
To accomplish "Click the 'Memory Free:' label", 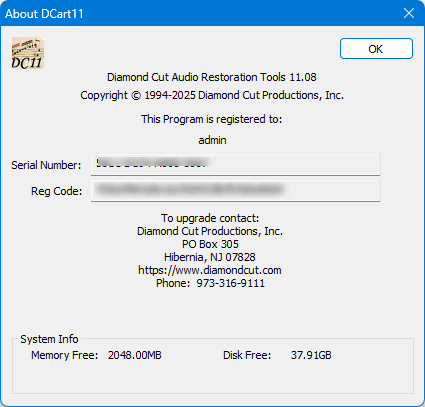I will tap(65, 355).
